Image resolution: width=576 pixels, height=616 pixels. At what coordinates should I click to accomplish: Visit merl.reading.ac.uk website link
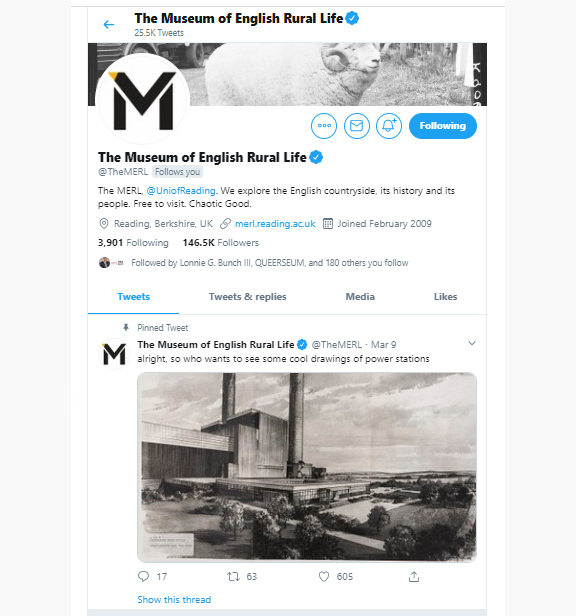tap(275, 224)
